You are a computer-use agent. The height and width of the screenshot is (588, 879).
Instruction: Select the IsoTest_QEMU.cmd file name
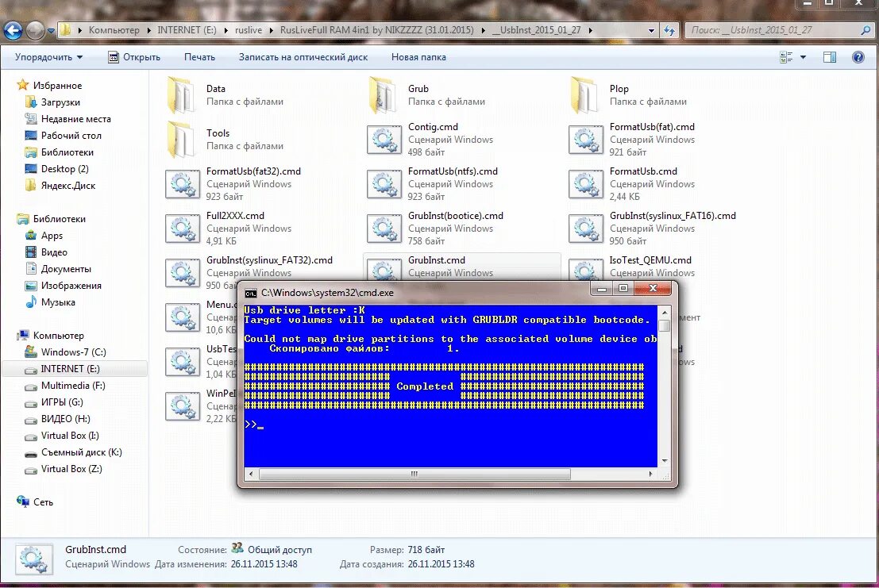(650, 260)
